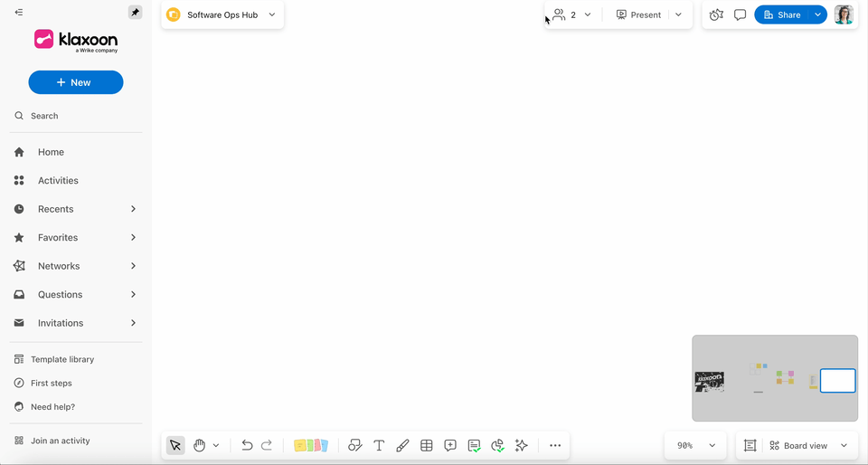
Task: Click the undo arrow
Action: (x=247, y=446)
